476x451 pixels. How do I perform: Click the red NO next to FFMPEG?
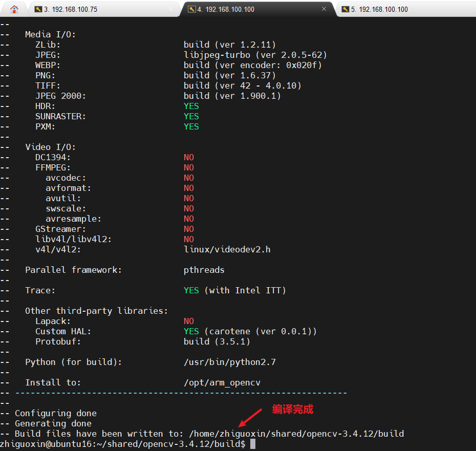189,167
